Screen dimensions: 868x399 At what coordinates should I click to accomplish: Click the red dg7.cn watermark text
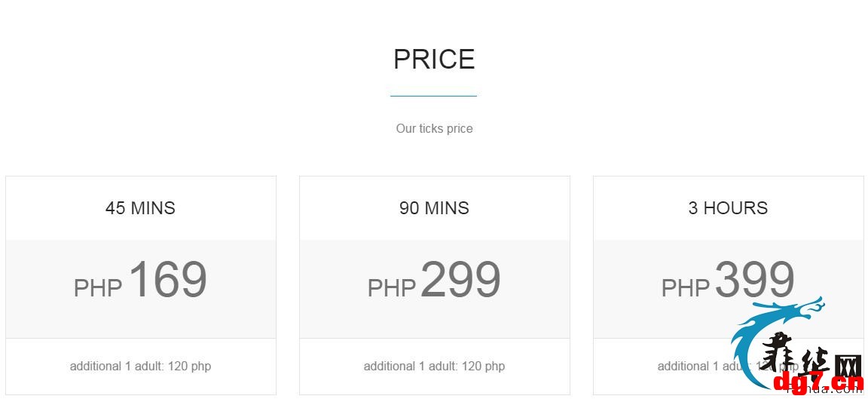click(x=818, y=382)
